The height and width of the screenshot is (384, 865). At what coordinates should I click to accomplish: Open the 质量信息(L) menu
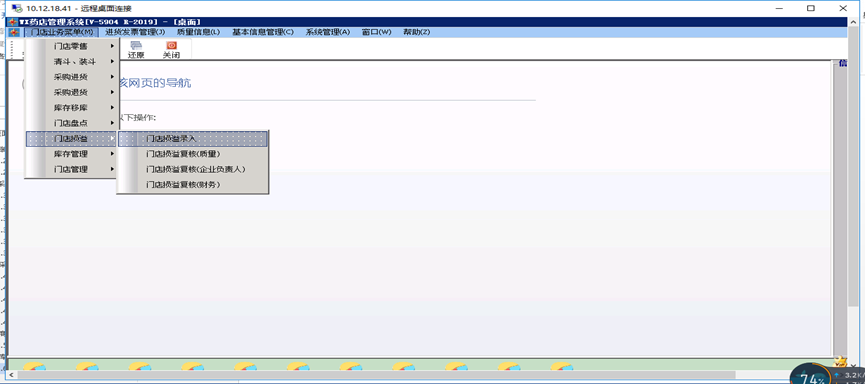[x=199, y=32]
